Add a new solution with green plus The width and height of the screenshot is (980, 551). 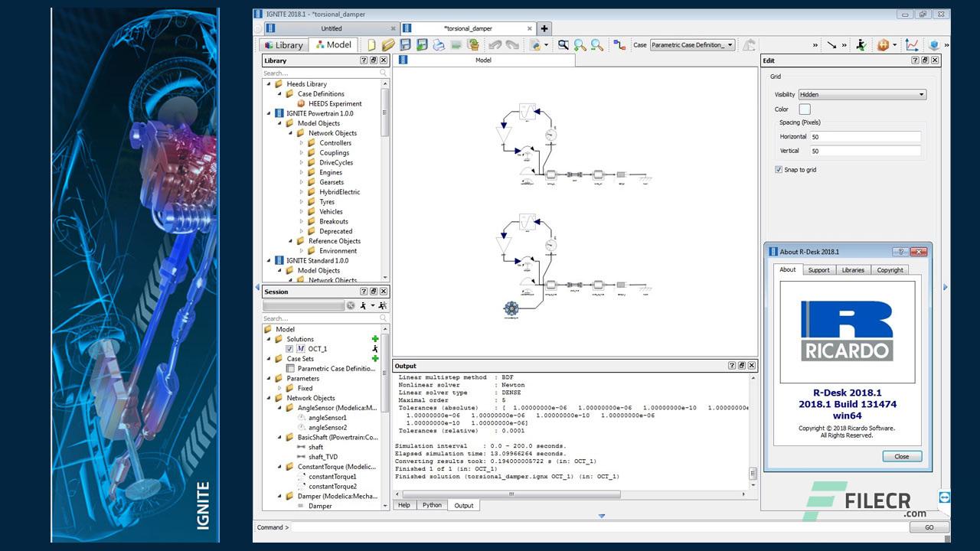coord(375,339)
